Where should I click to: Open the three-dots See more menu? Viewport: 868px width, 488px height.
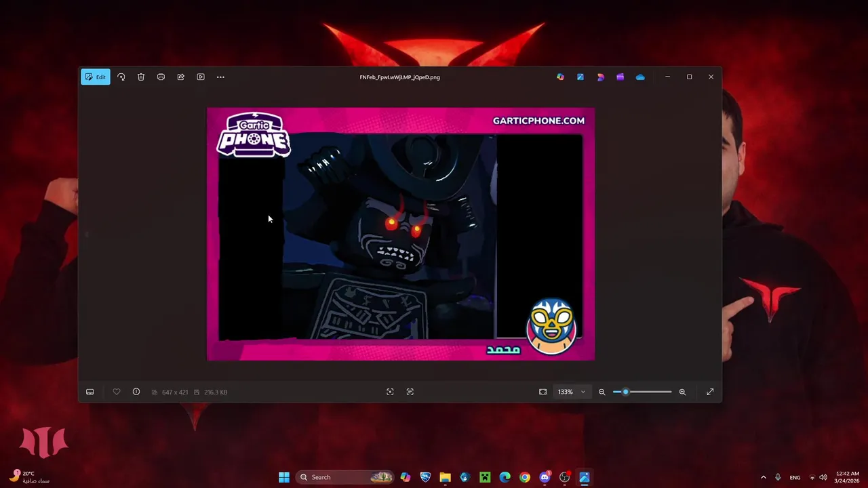point(220,77)
